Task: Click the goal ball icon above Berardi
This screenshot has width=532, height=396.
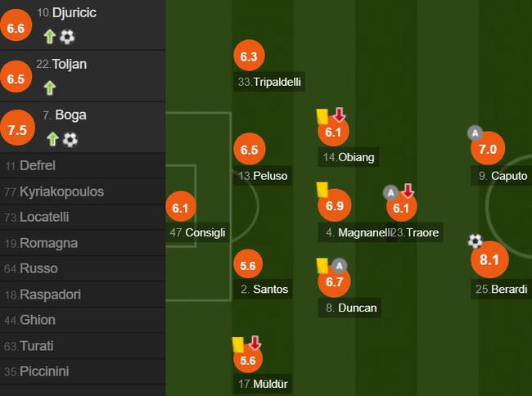Action: (476, 241)
